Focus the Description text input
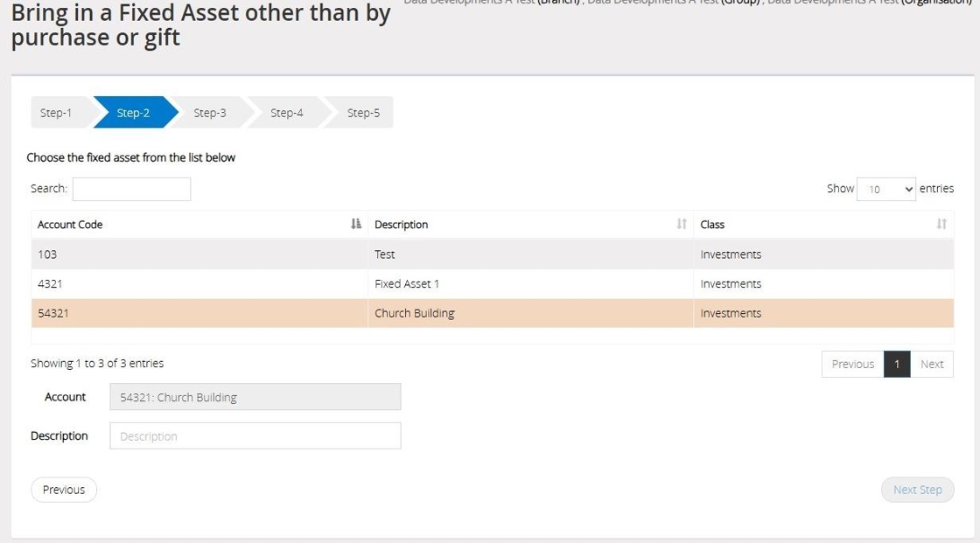Viewport: 980px width, 543px height. click(x=255, y=436)
